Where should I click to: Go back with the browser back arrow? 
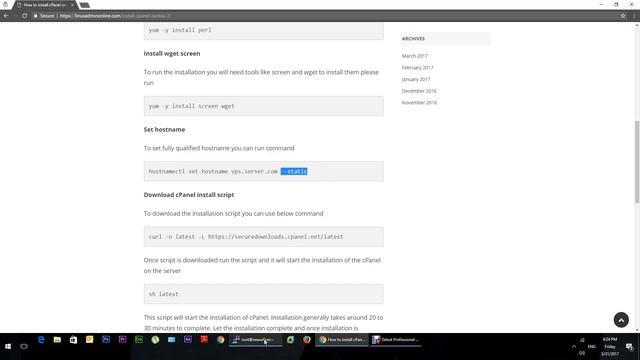point(6,16)
